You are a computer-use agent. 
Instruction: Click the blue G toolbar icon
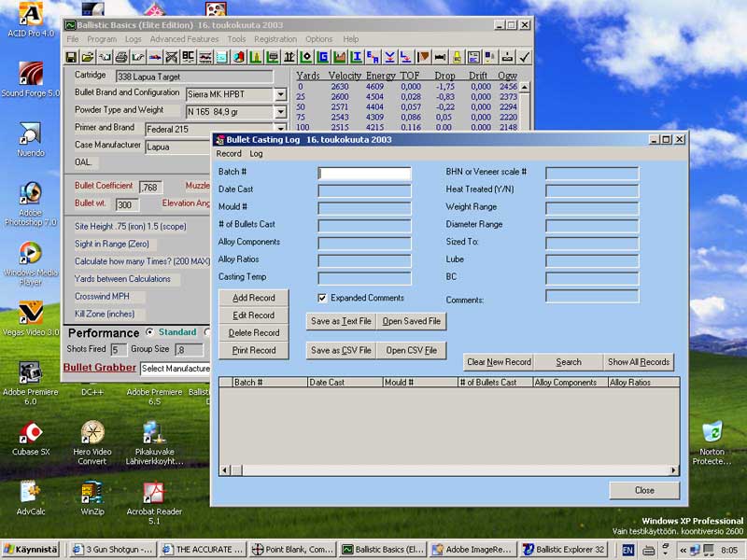click(322, 58)
